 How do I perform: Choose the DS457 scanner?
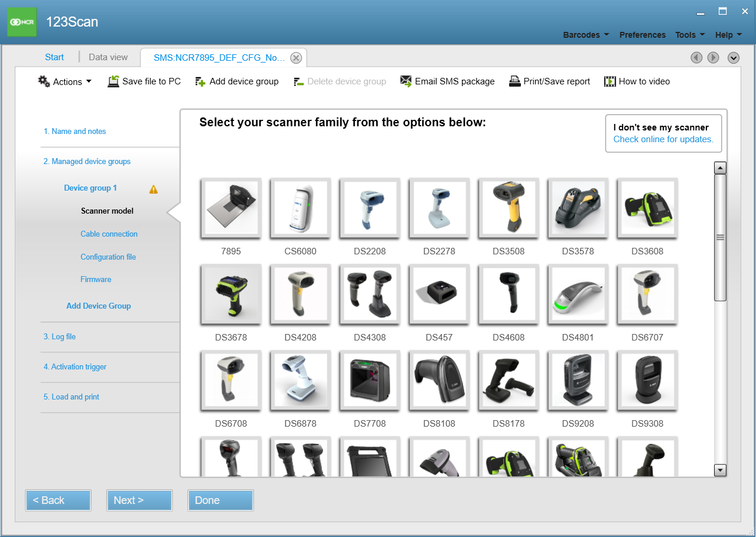(x=439, y=294)
